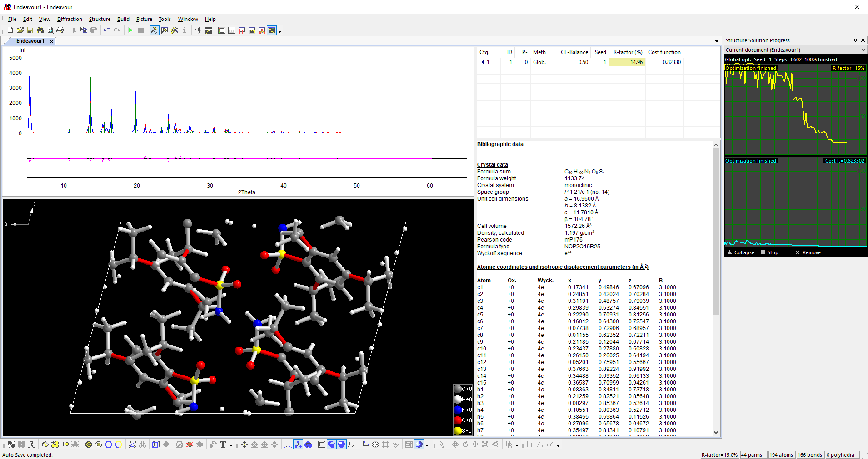Toggle the ball-and-stick model button
868x459 pixels.
pos(298,444)
